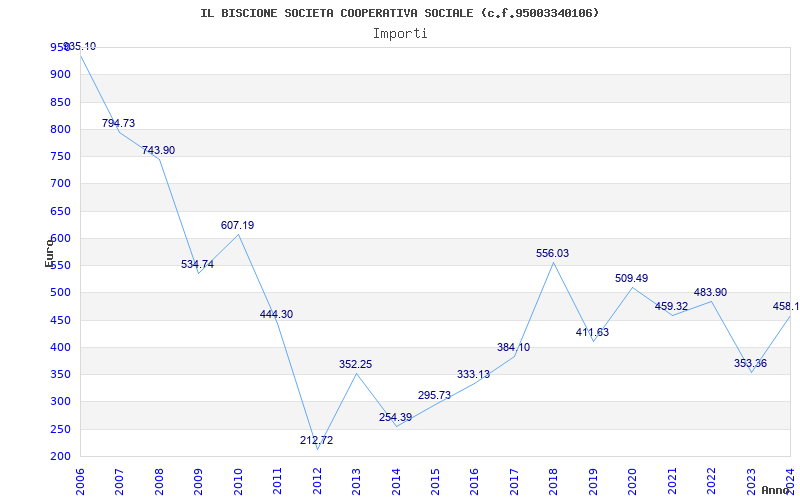
Task: Select the 900 y-axis value label
Action: [60, 74]
